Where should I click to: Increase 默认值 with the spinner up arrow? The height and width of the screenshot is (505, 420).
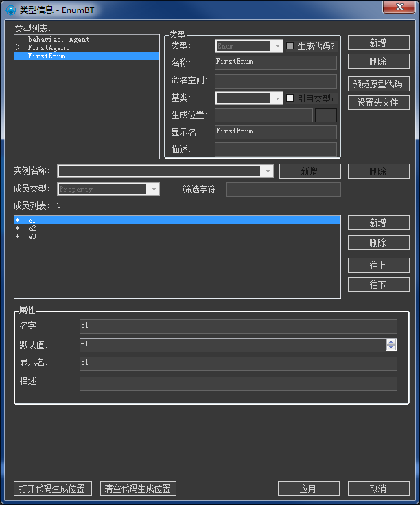pyautogui.click(x=391, y=342)
